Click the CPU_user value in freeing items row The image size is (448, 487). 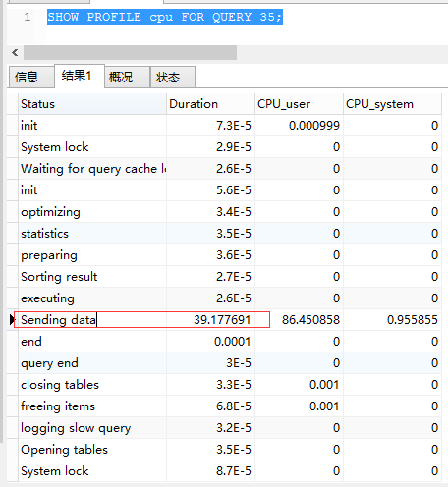[x=324, y=406]
